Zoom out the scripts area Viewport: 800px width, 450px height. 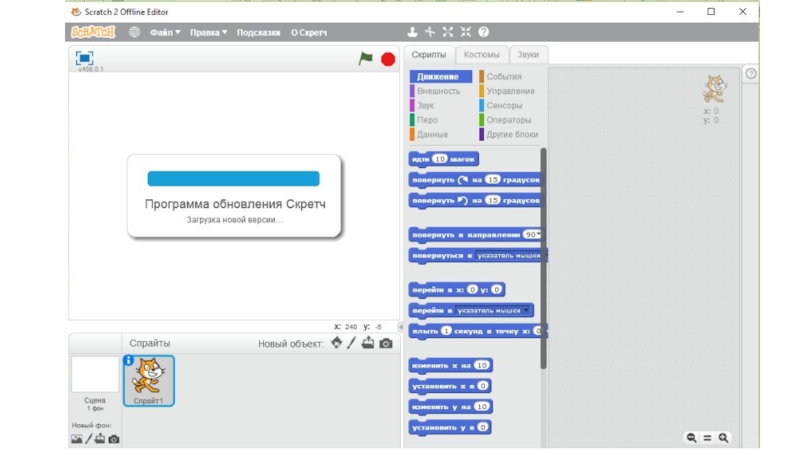[691, 438]
